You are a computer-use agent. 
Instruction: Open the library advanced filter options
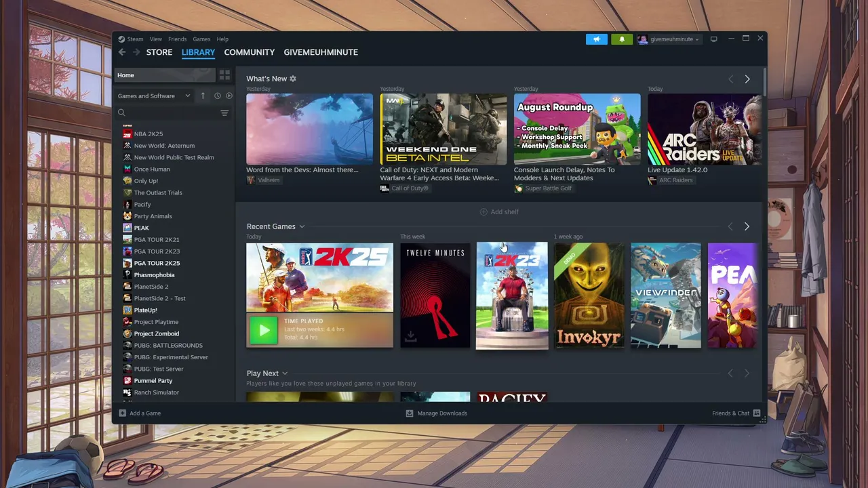pos(224,113)
